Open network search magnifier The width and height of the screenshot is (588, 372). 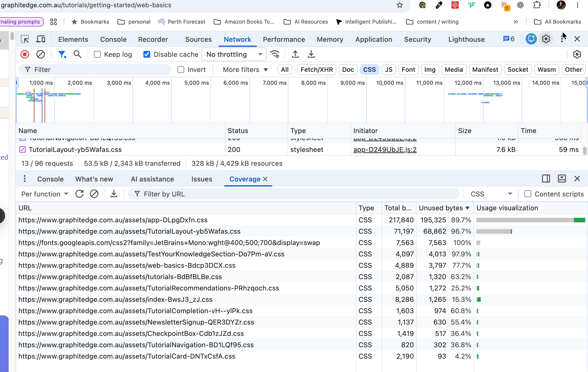78,54
